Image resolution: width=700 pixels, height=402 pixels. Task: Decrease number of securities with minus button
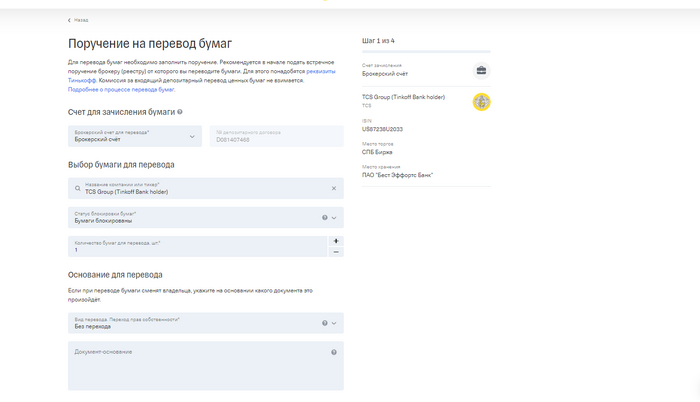[x=335, y=252]
